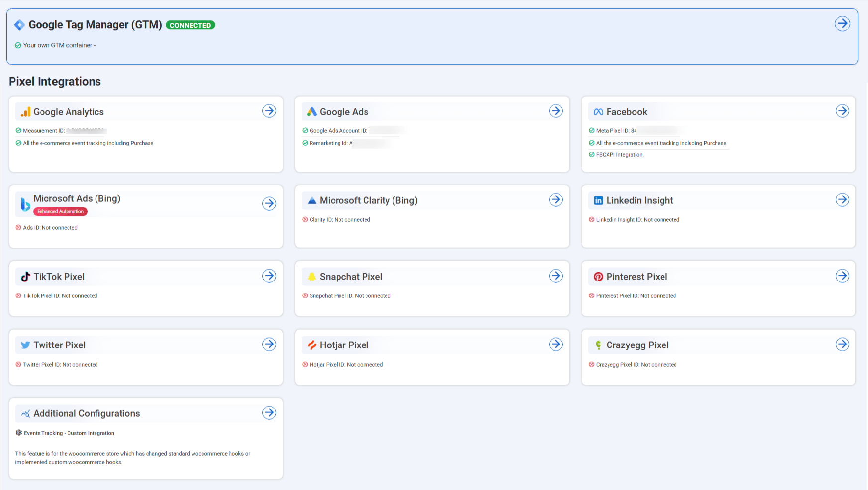Open Google Analytics arrow button
Screen dimensions: 868x490
point(269,111)
